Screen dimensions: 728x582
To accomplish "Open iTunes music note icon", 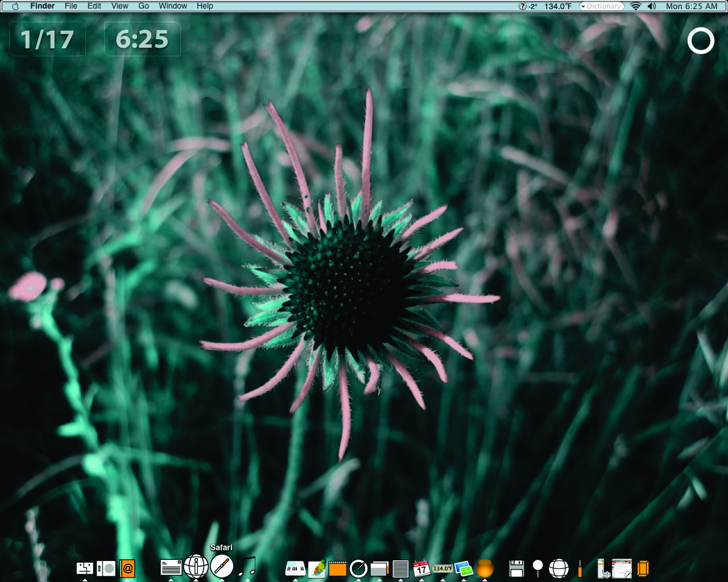I will click(x=247, y=567).
